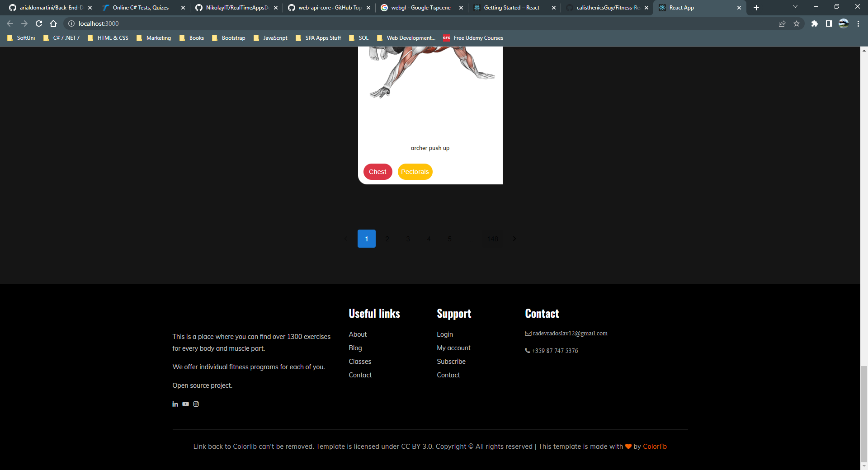Reload the current page
Viewport: 868px width, 470px height.
pyautogui.click(x=39, y=23)
